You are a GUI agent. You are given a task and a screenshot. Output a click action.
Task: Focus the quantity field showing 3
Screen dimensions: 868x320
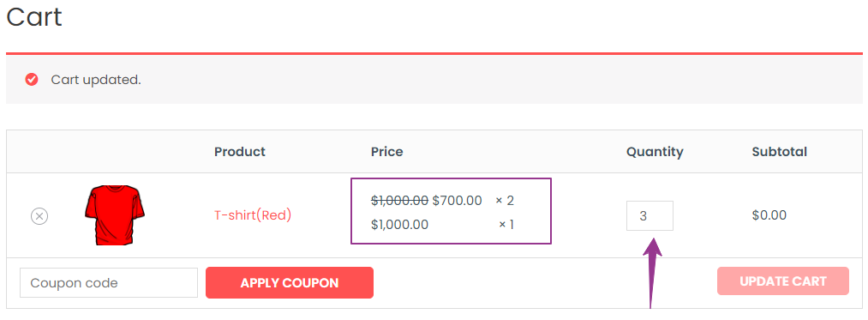tap(650, 215)
